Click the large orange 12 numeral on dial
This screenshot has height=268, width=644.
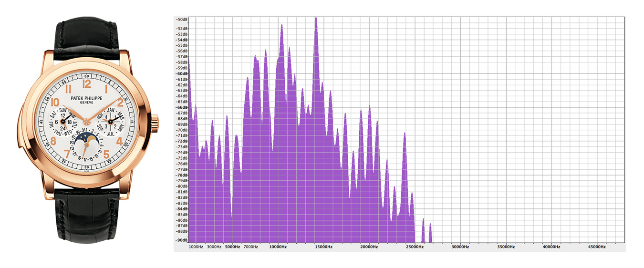coord(87,84)
